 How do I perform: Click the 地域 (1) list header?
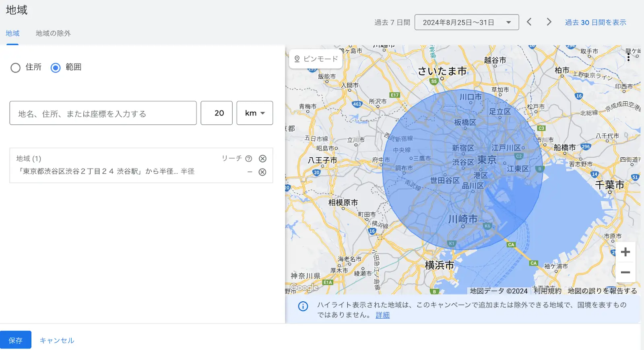(x=29, y=159)
